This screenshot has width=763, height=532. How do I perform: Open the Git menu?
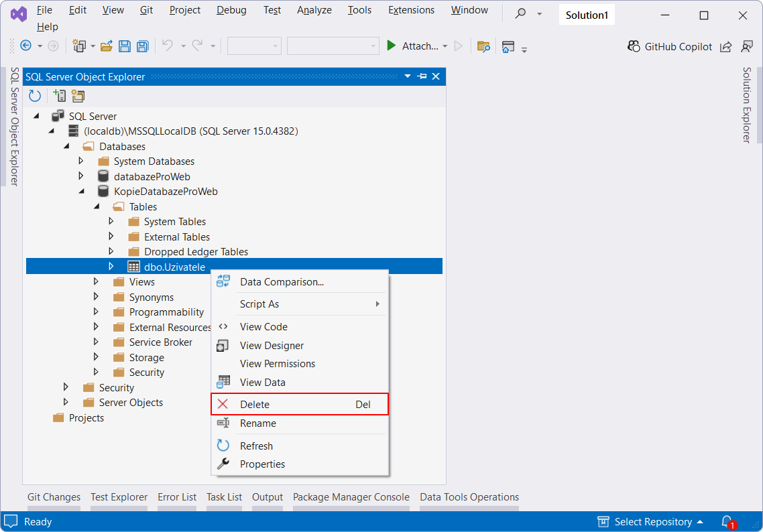click(x=146, y=10)
